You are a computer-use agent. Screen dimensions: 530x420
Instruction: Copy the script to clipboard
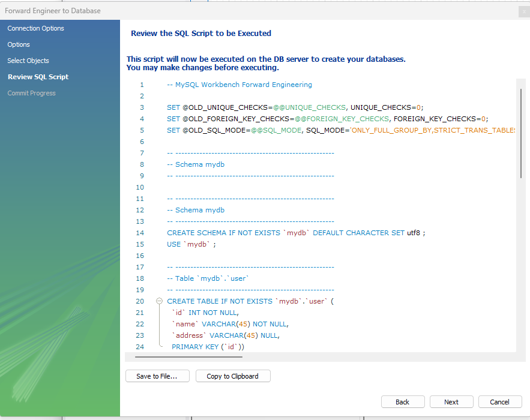tap(233, 376)
